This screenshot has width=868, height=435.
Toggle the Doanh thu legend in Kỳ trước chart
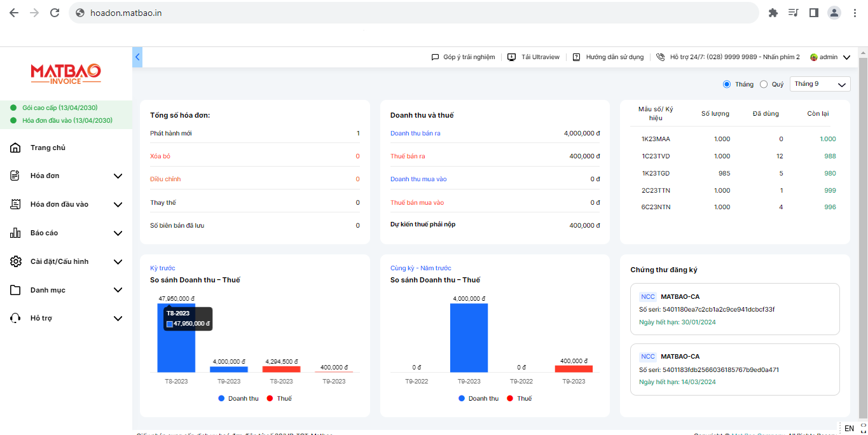tap(238, 398)
